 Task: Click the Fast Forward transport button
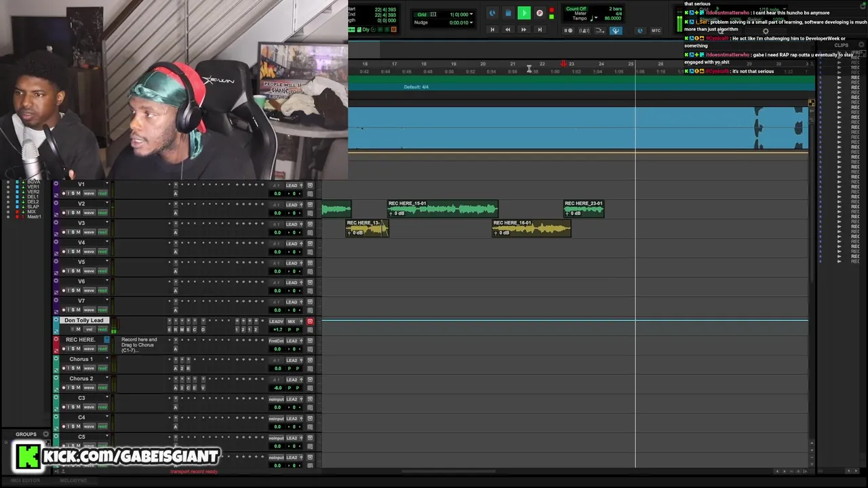[x=524, y=30]
